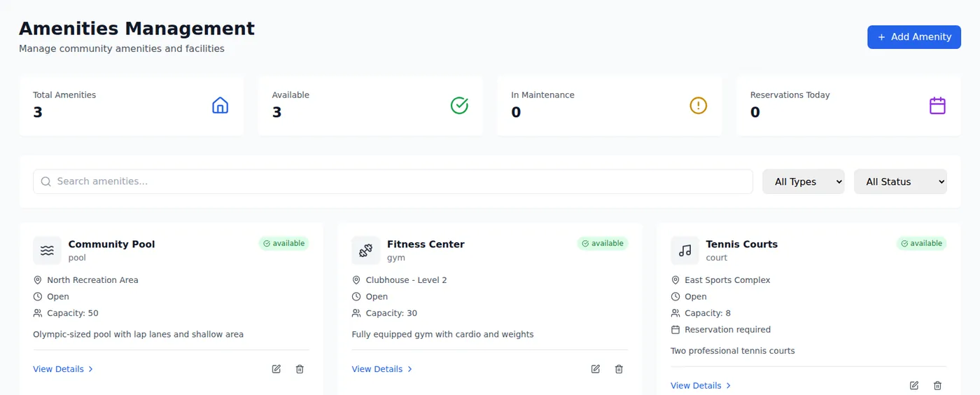Click the East Sports Complex text
The image size is (980, 395).
point(727,280)
